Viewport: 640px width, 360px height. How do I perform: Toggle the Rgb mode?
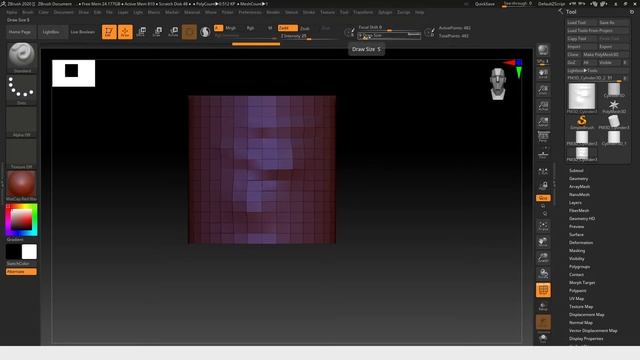click(251, 28)
